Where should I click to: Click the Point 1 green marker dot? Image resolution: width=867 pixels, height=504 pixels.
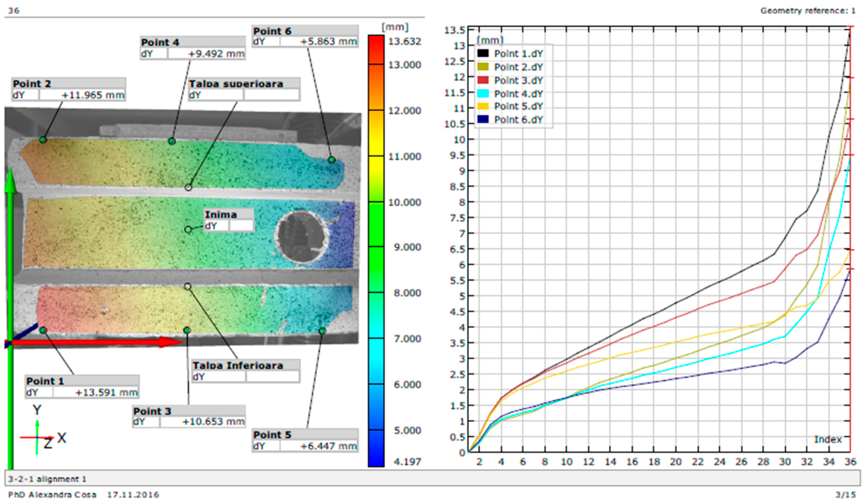43,330
